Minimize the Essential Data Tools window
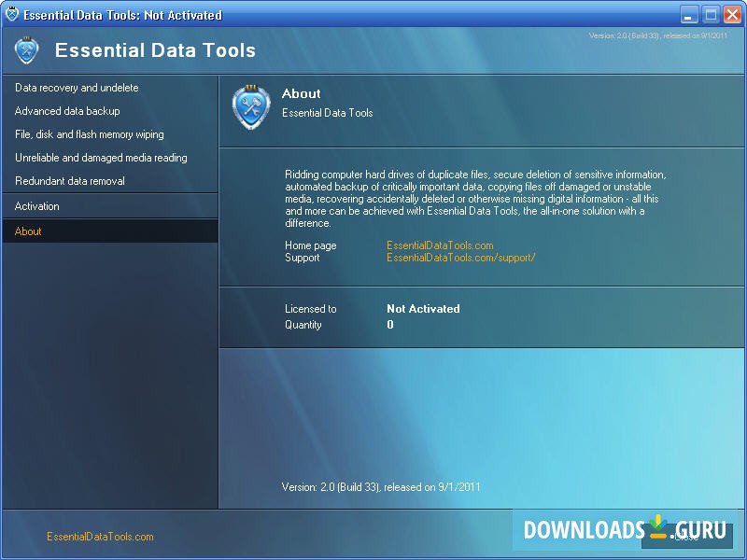The image size is (747, 560). pos(688,15)
